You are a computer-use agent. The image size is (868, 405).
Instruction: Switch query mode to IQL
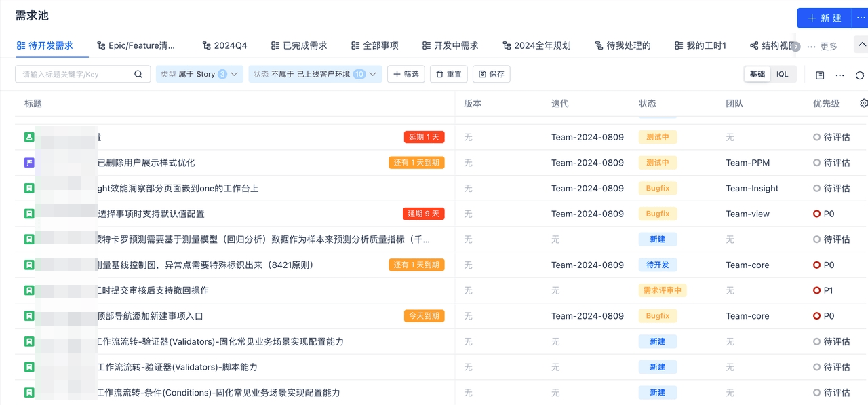[782, 74]
